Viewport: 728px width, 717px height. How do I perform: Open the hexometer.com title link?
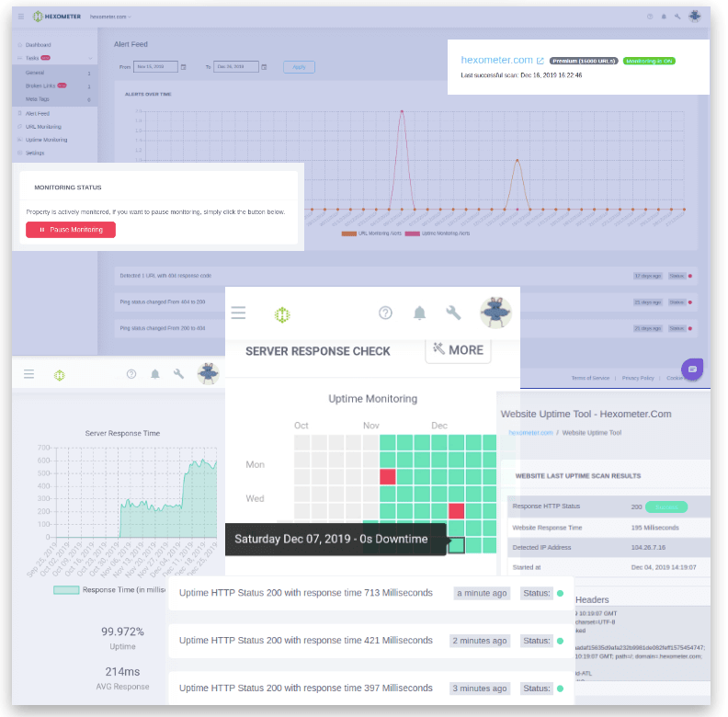pos(496,60)
